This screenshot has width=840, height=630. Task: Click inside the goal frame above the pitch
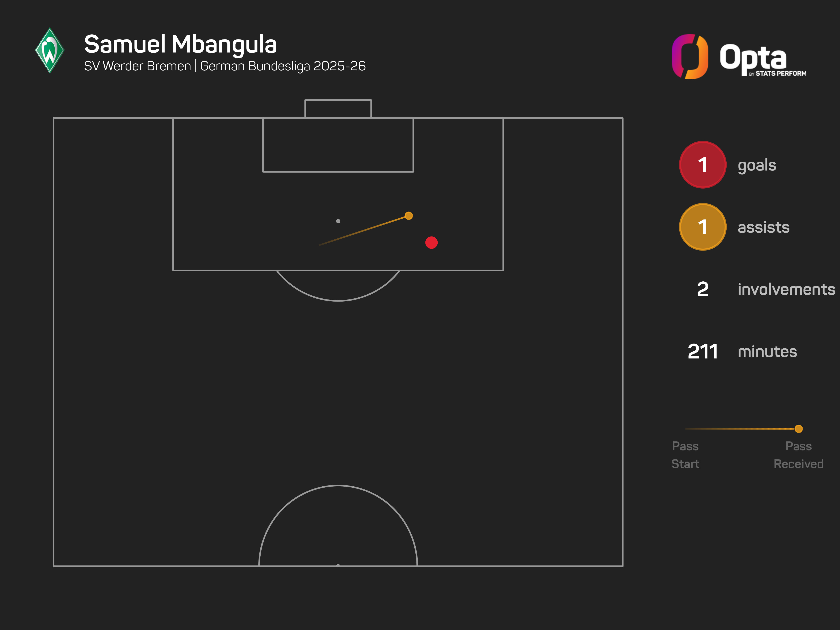pos(338,109)
